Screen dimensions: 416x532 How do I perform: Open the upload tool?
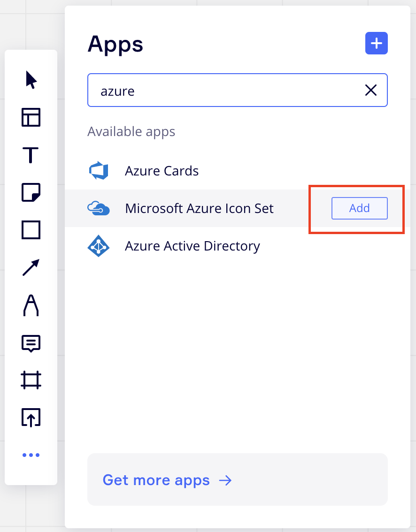[31, 418]
